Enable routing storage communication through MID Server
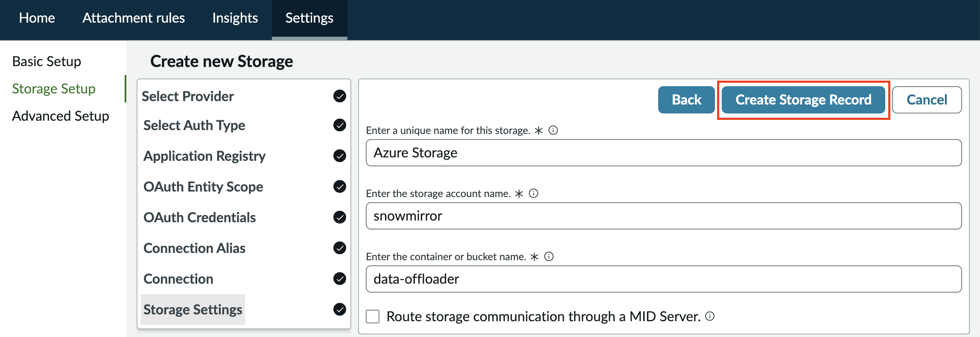 [x=373, y=317]
